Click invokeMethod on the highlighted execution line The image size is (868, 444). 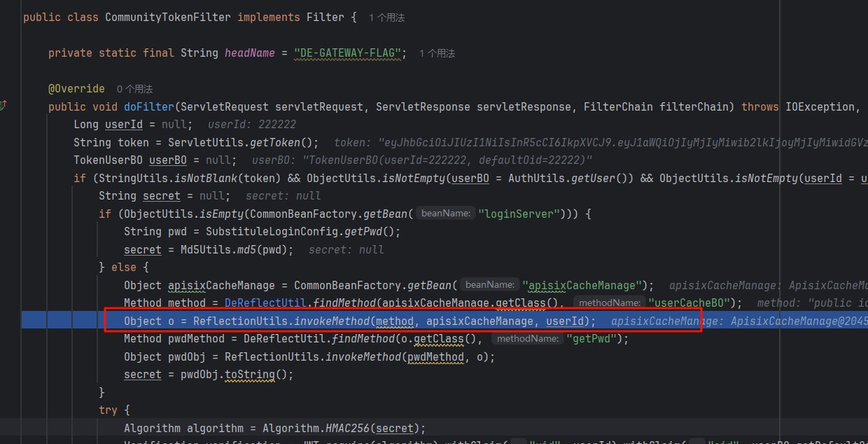click(x=331, y=321)
